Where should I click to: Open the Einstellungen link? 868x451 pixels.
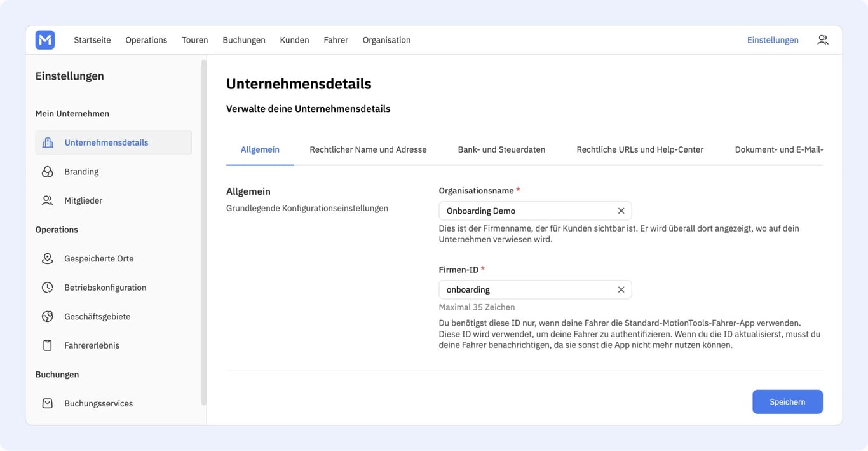click(773, 40)
